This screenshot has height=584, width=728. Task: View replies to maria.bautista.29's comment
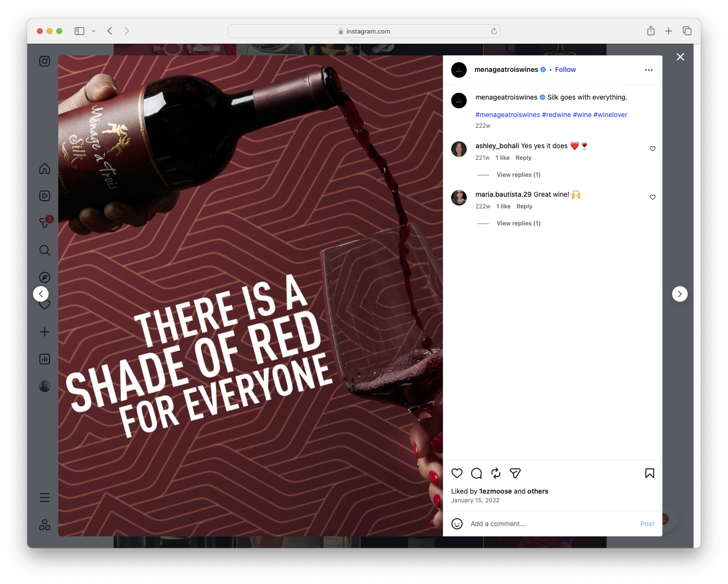pos(518,223)
